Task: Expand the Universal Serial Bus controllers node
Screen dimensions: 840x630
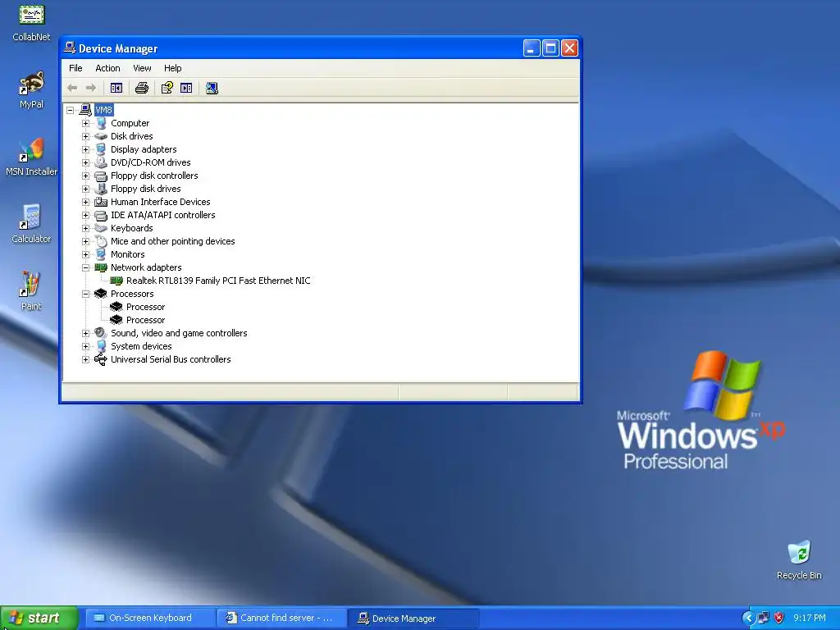Action: (85, 359)
